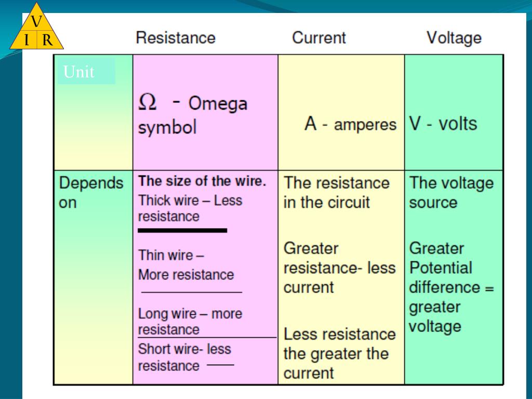Click The voltage source text
This screenshot has height=399, width=532.
click(451, 193)
